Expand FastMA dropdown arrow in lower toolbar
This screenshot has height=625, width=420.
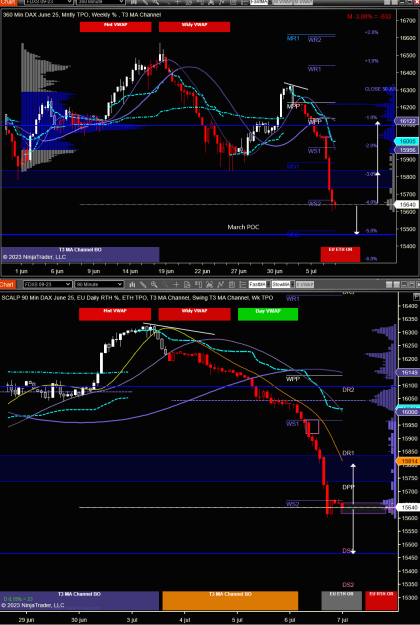[x=268, y=284]
